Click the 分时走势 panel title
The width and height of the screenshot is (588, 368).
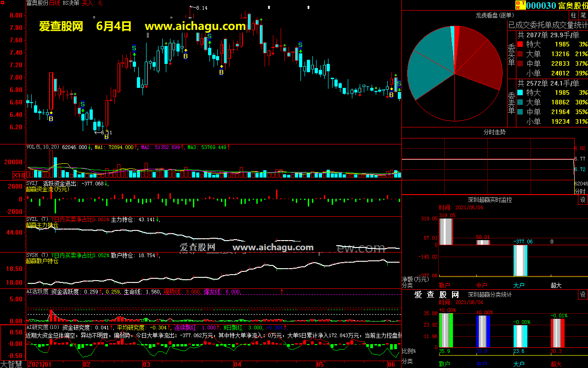(x=494, y=132)
